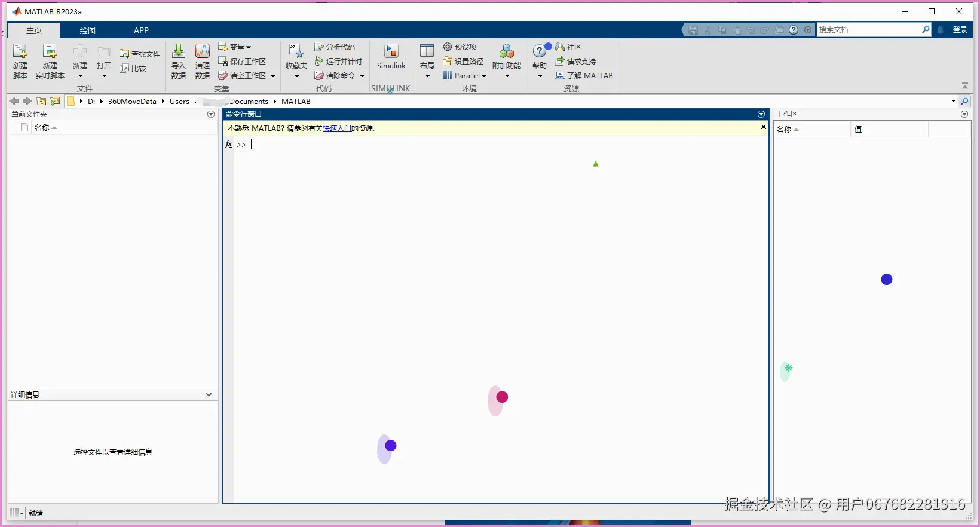
Task: Click the switch windows icon in quick access
Action: click(x=779, y=30)
